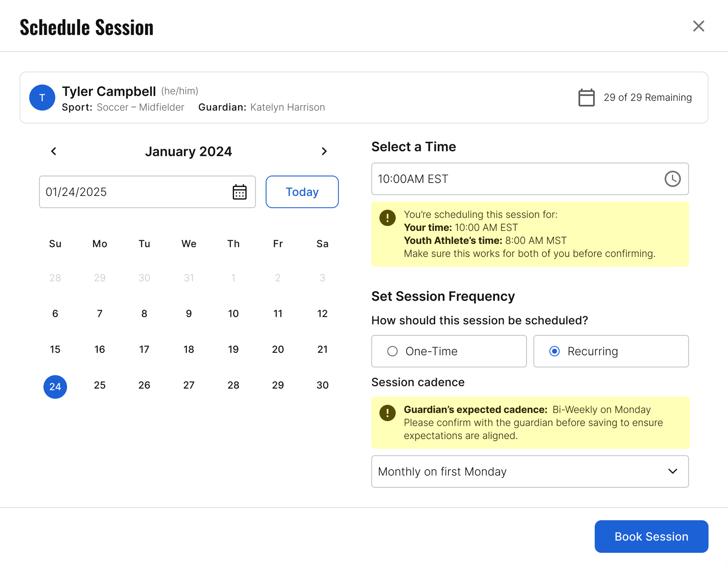Click the sessions remaining calendar icon

(586, 97)
